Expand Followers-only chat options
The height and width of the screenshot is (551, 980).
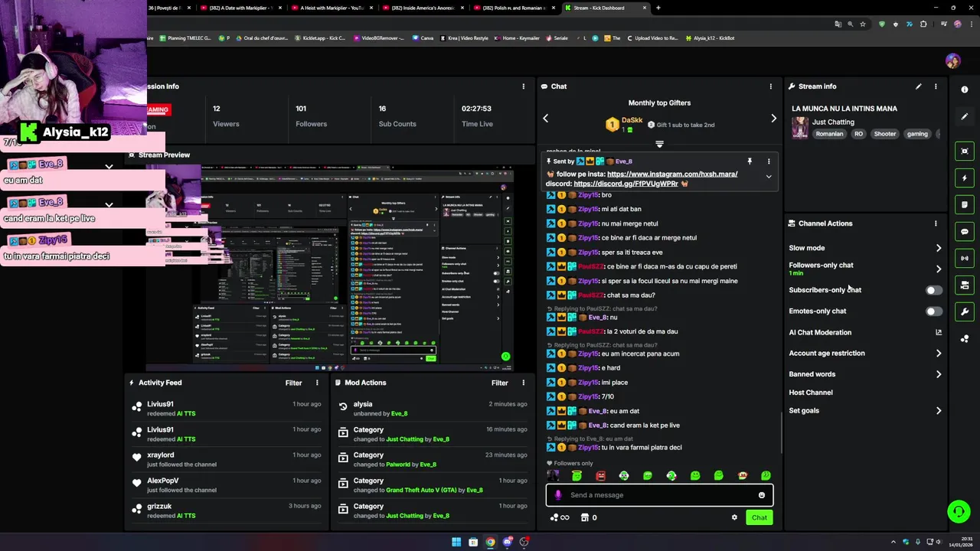pyautogui.click(x=939, y=269)
